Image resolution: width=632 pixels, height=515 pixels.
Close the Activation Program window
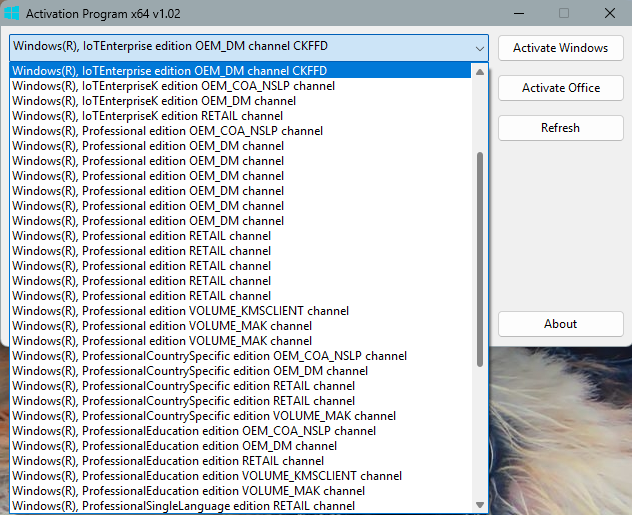coord(610,13)
